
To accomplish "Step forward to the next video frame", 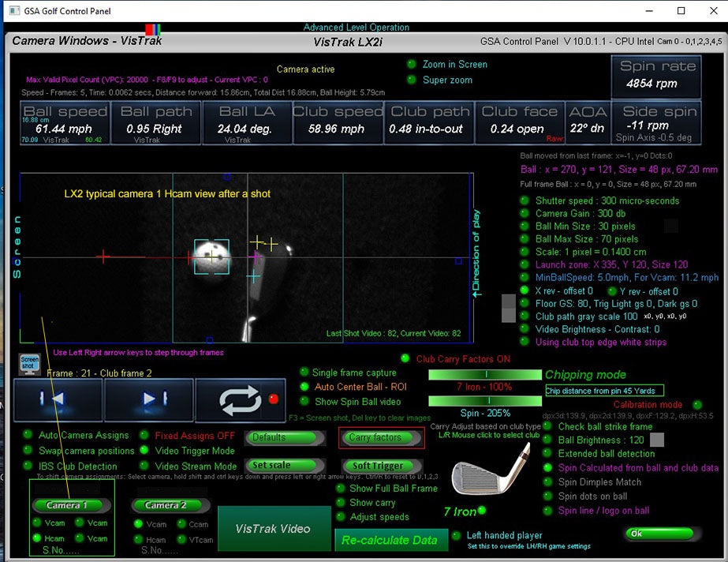I will [x=147, y=399].
